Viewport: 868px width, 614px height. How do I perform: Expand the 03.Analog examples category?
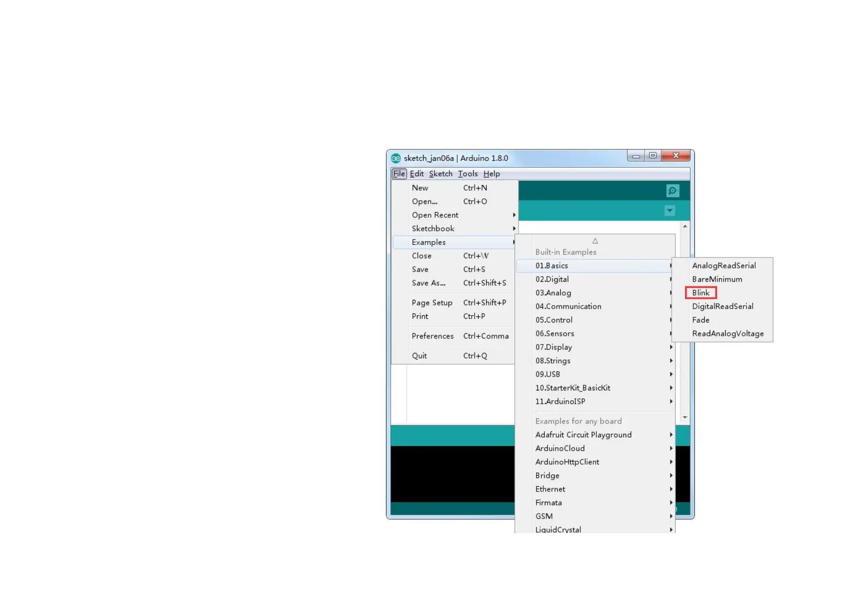(595, 293)
